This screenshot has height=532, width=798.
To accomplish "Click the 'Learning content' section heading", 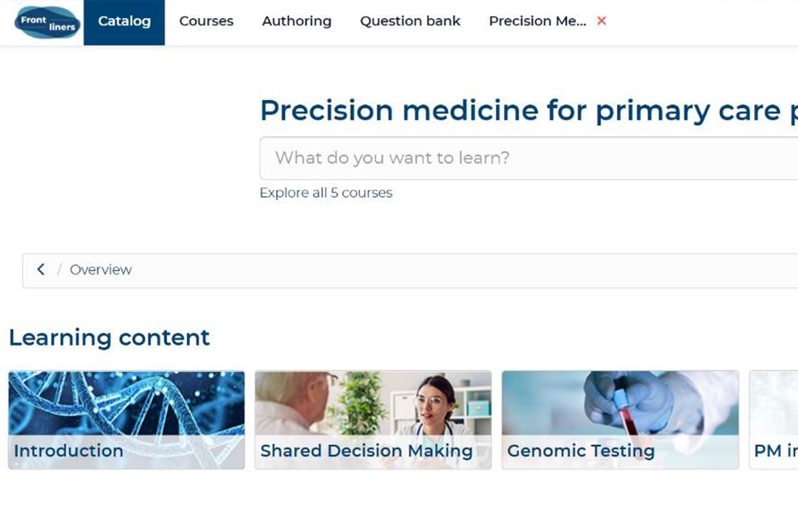I will (x=109, y=338).
